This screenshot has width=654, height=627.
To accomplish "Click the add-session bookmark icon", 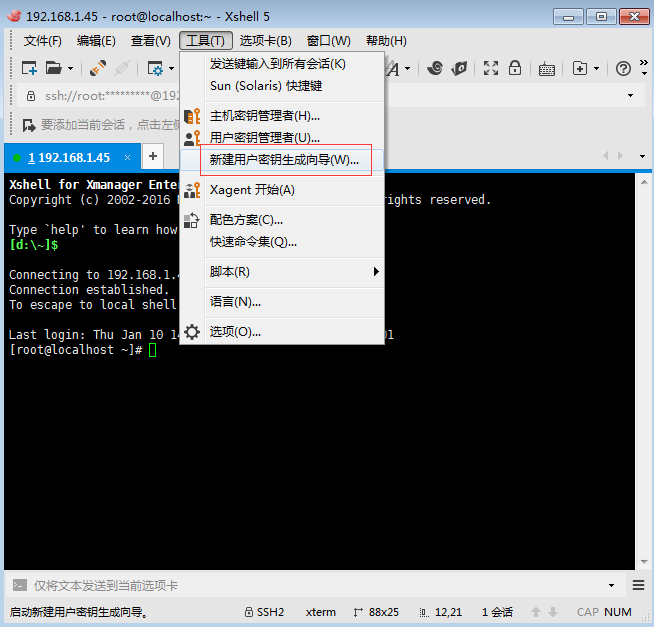I will [29, 125].
